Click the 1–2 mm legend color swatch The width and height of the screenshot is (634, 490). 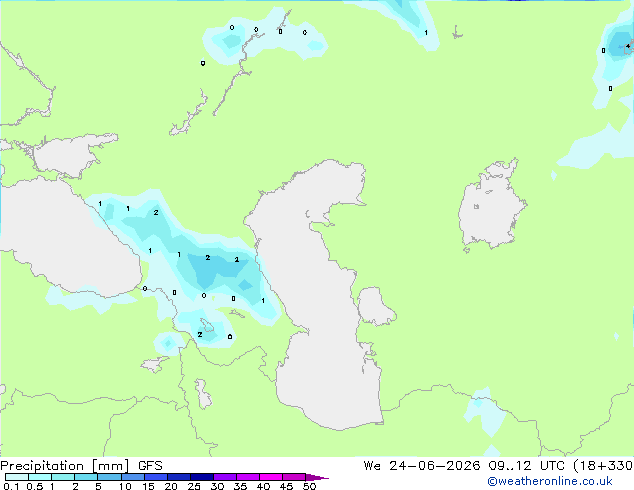(63, 477)
